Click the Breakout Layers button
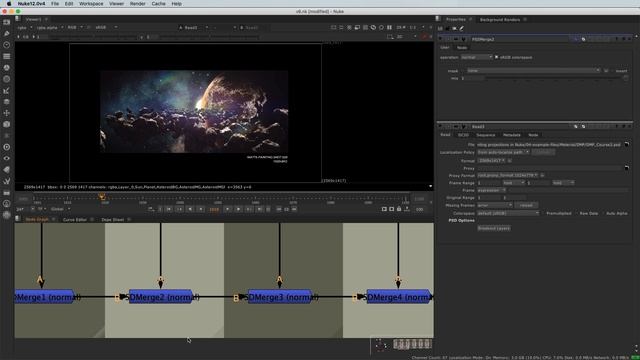This screenshot has width=640, height=360. 493,228
